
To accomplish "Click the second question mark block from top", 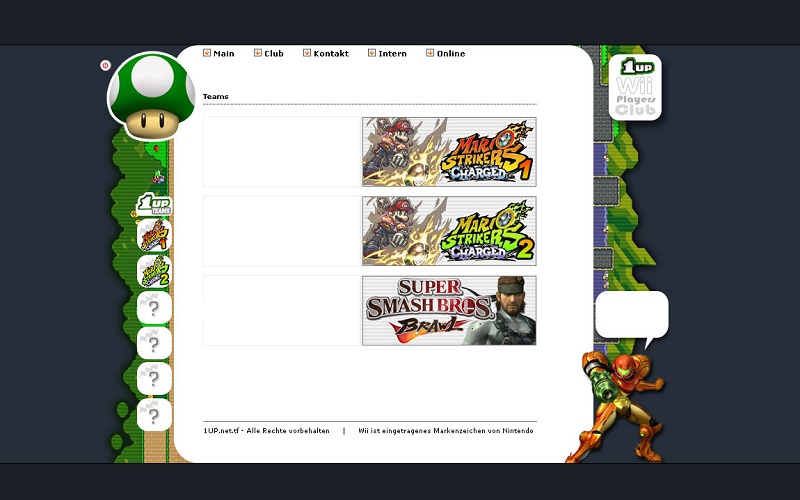I will tap(154, 344).
